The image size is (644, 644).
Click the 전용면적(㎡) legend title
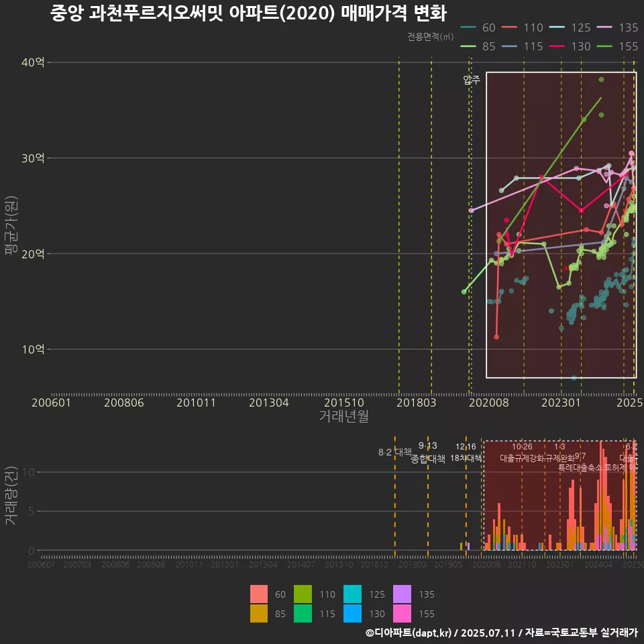coord(431,37)
